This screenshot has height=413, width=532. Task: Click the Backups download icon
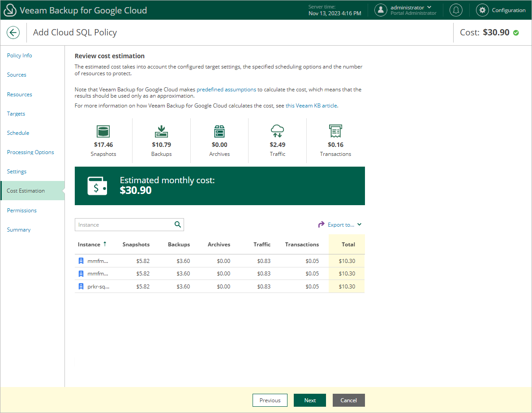point(161,131)
